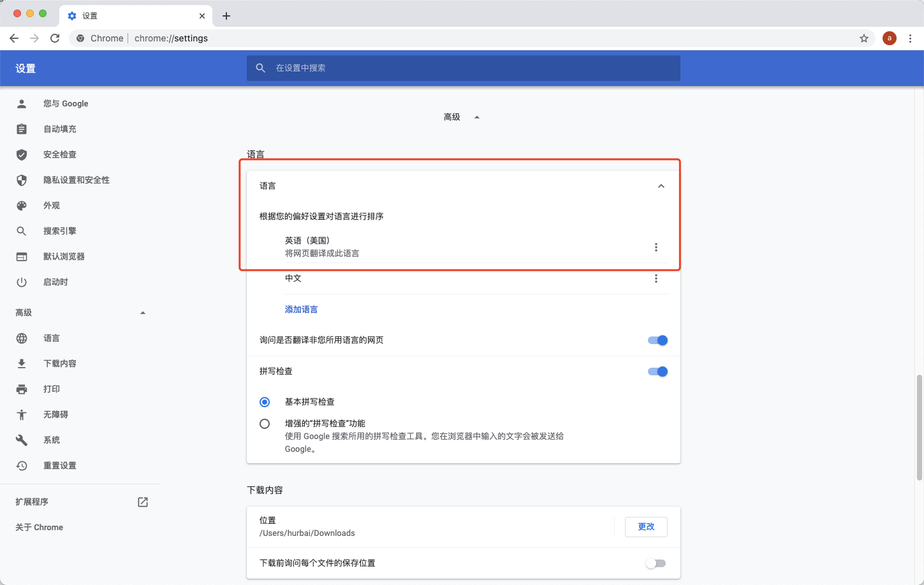Collapse 高级 in the sidebar

pos(143,312)
